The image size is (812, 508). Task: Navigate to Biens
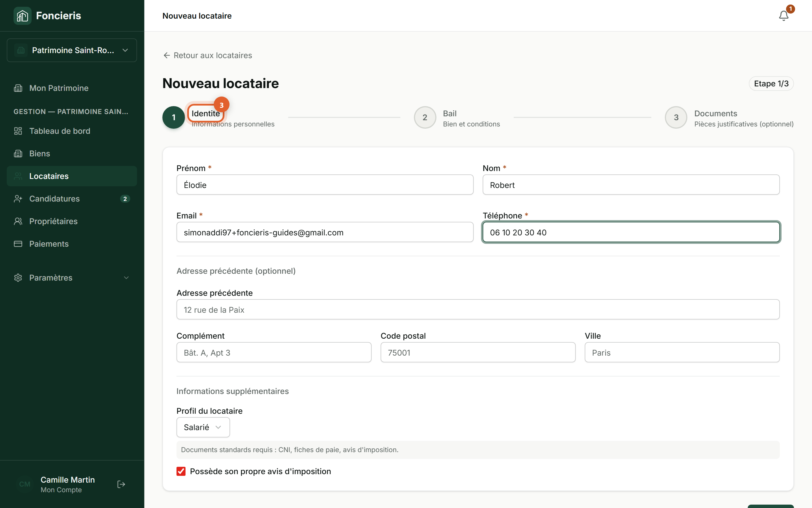(x=72, y=154)
